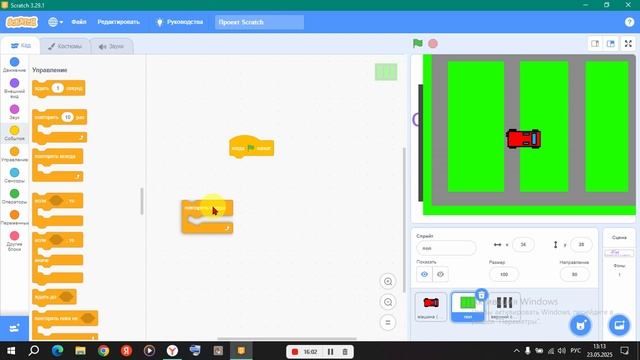
Task: Pause the screen recording
Action: [x=330, y=351]
